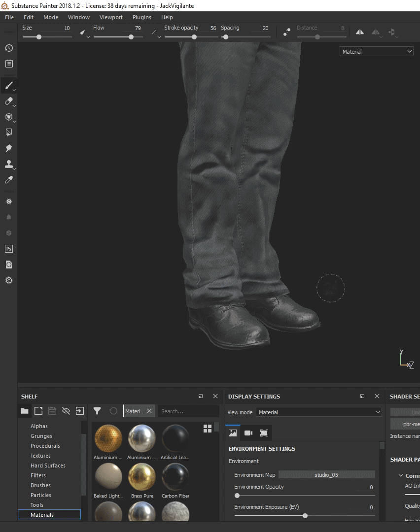The width and height of the screenshot is (420, 532).
Task: Toggle the shelf hidden-items eye icon
Action: (x=66, y=411)
